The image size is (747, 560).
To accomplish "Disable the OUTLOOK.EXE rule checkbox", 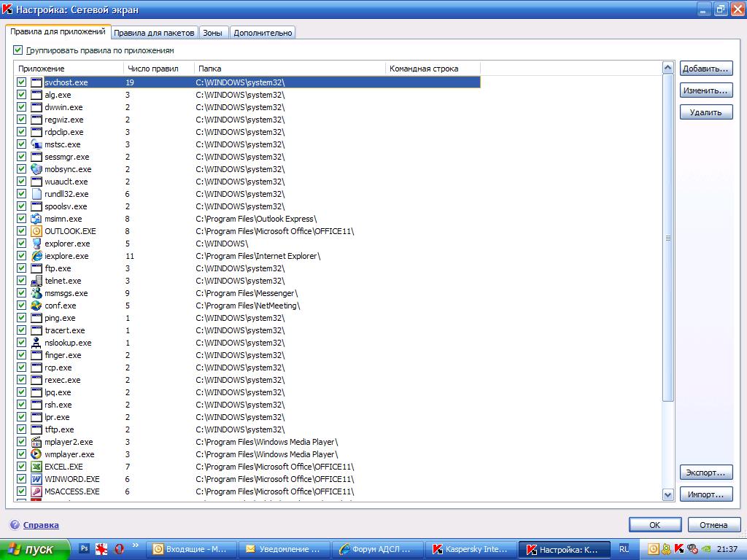I will pos(21,231).
